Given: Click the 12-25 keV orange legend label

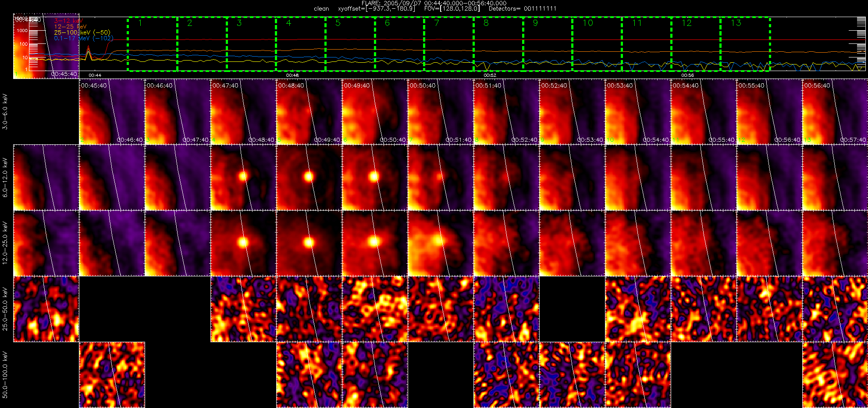Looking at the screenshot, I should [x=70, y=27].
